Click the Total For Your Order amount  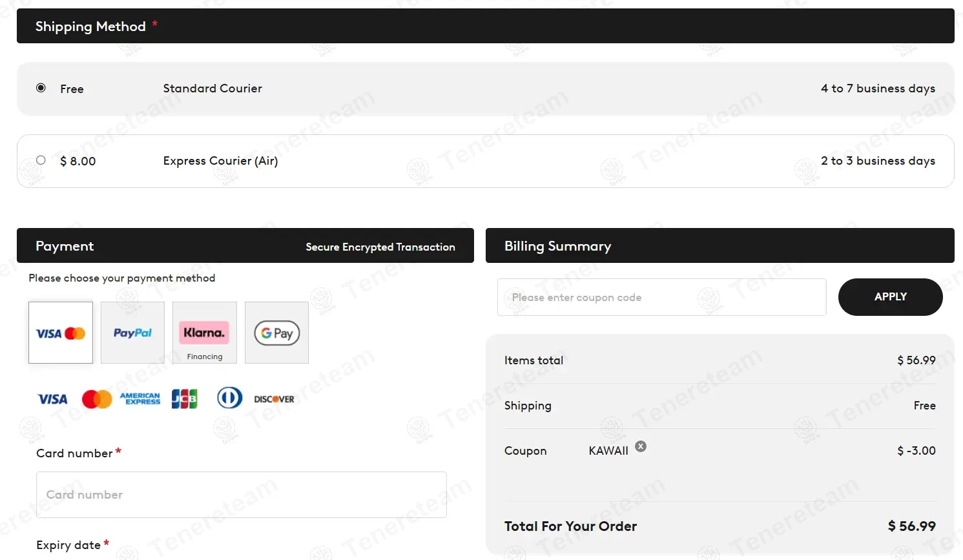[x=911, y=526]
